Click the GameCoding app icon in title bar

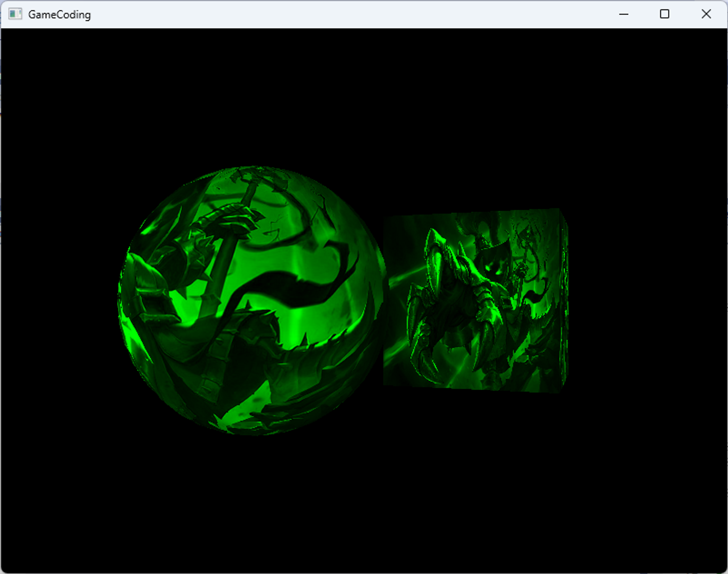pos(15,14)
